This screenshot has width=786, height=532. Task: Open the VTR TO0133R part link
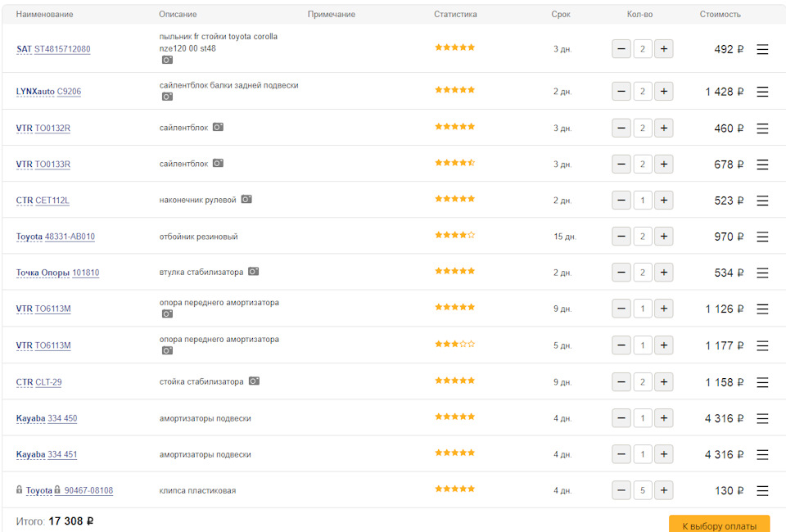point(52,165)
